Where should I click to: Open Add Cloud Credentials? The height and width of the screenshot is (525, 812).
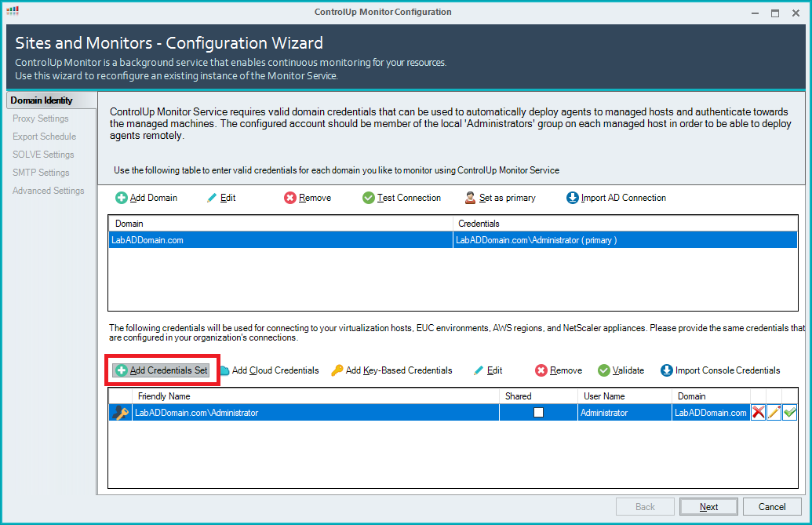click(x=268, y=370)
